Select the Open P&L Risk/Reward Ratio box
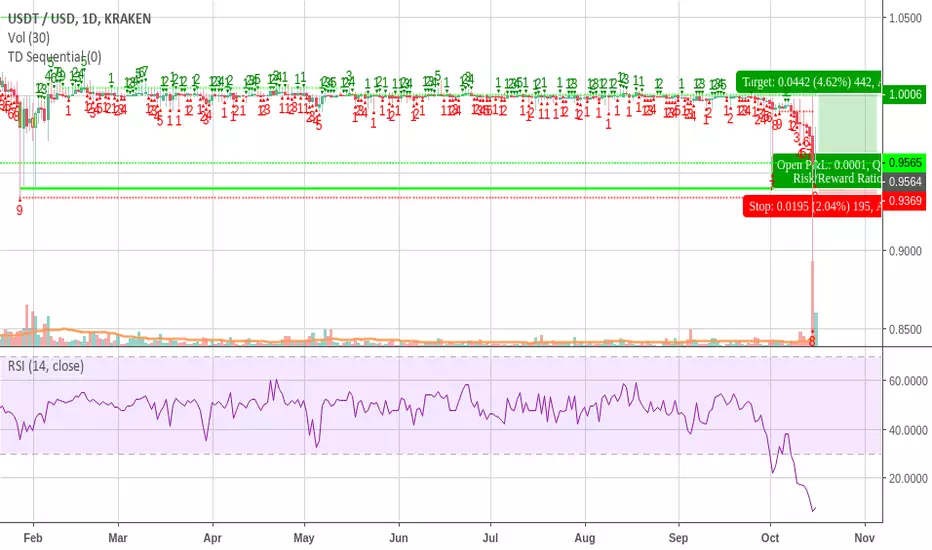This screenshot has width=932, height=550. 827,171
